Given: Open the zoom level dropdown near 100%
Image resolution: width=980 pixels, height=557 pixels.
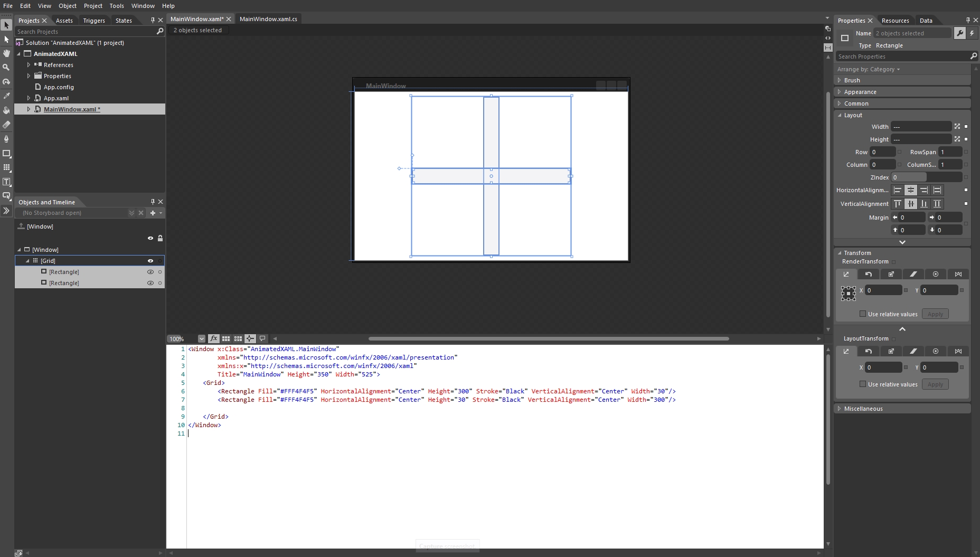Looking at the screenshot, I should click(x=202, y=338).
